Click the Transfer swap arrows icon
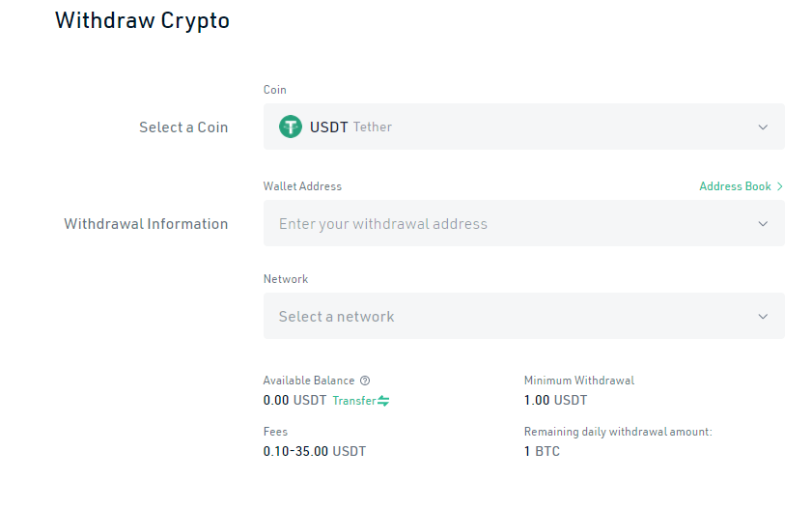The width and height of the screenshot is (812, 508). [x=383, y=401]
